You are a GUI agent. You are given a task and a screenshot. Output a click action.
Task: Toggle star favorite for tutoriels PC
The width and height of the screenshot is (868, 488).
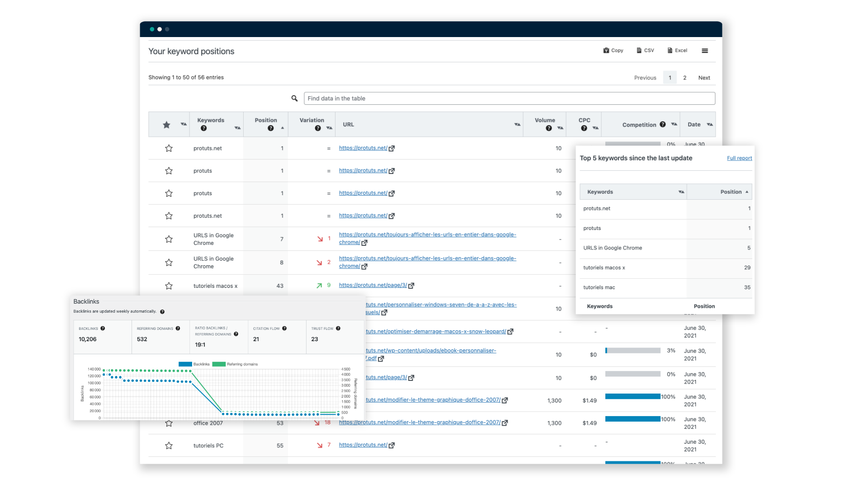[169, 445]
